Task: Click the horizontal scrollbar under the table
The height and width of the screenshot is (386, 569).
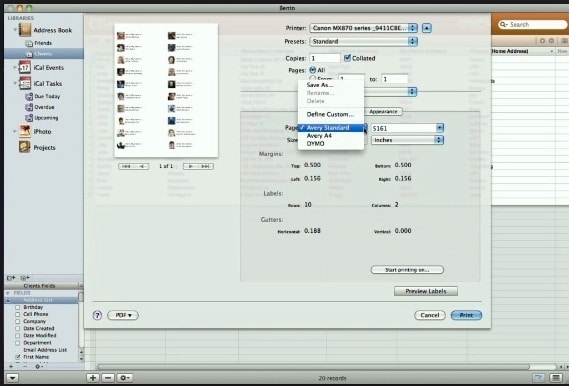Action: pyautogui.click(x=313, y=367)
